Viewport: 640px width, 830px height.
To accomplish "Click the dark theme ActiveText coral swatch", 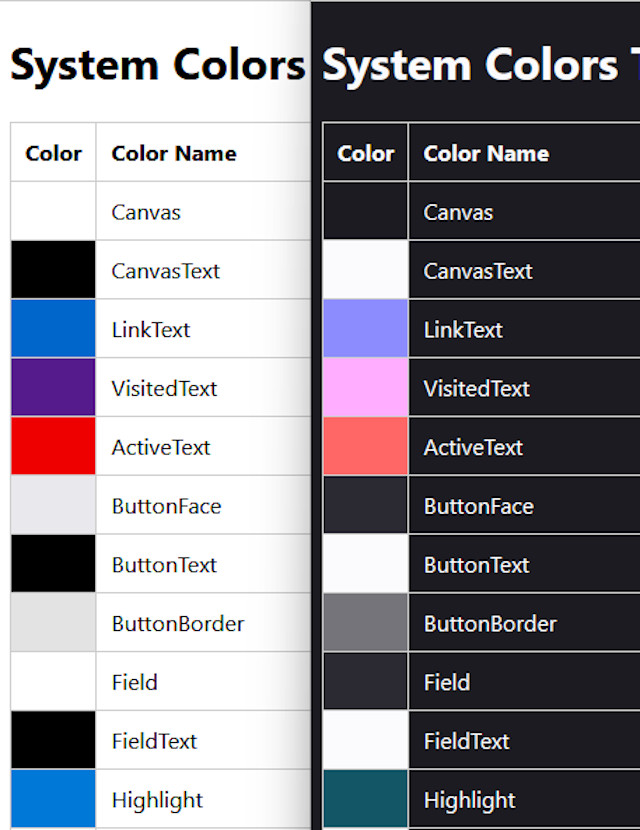I will (366, 446).
